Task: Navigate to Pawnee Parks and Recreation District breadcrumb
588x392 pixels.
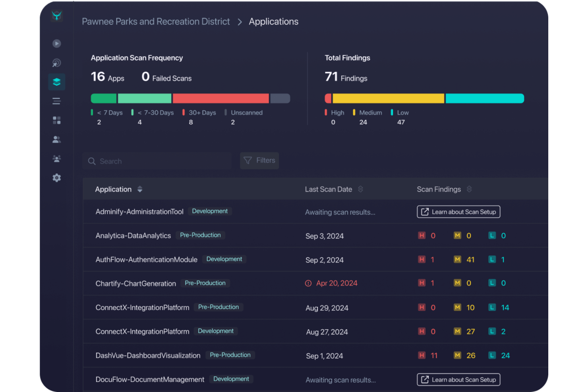Action: click(156, 21)
